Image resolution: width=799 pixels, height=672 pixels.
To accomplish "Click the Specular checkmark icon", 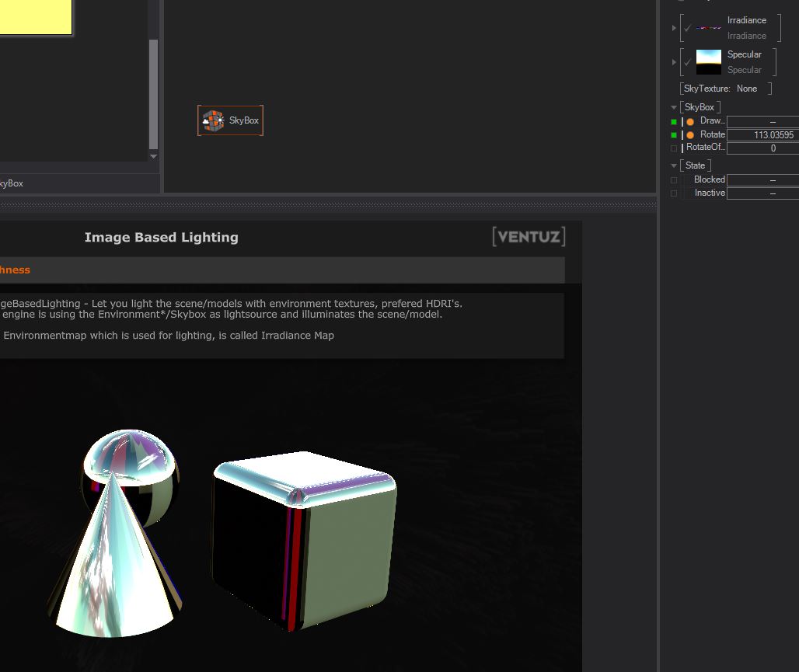I will pos(687,62).
